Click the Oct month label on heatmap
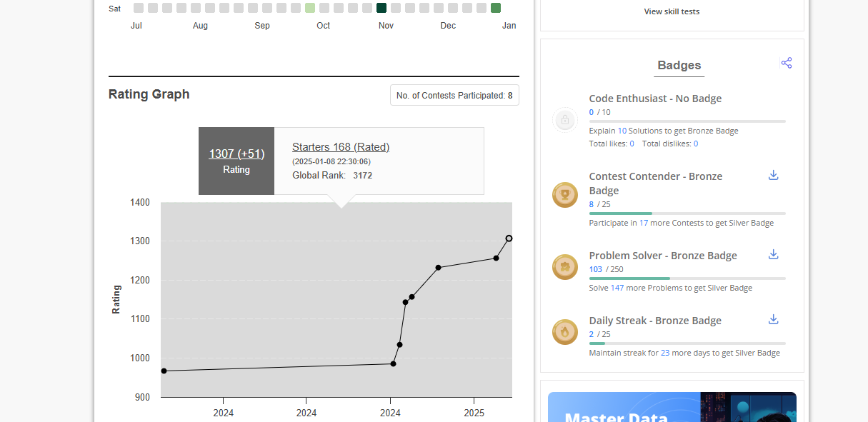This screenshot has width=868, height=422. pos(324,26)
